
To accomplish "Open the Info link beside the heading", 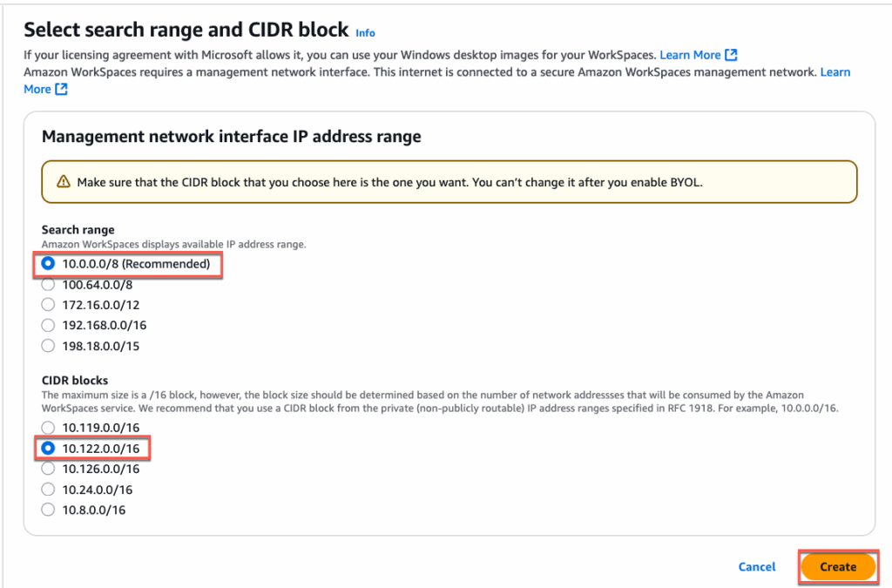I will point(365,33).
